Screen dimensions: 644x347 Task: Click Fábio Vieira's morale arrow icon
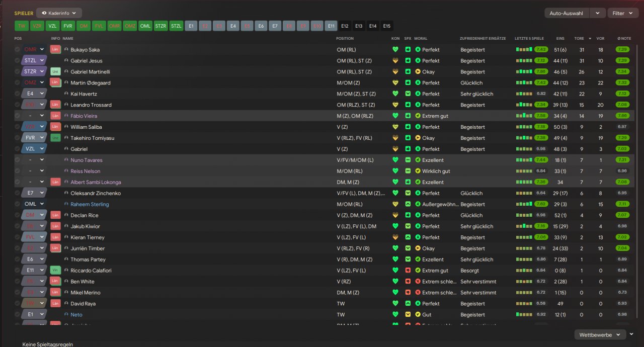[x=418, y=116]
